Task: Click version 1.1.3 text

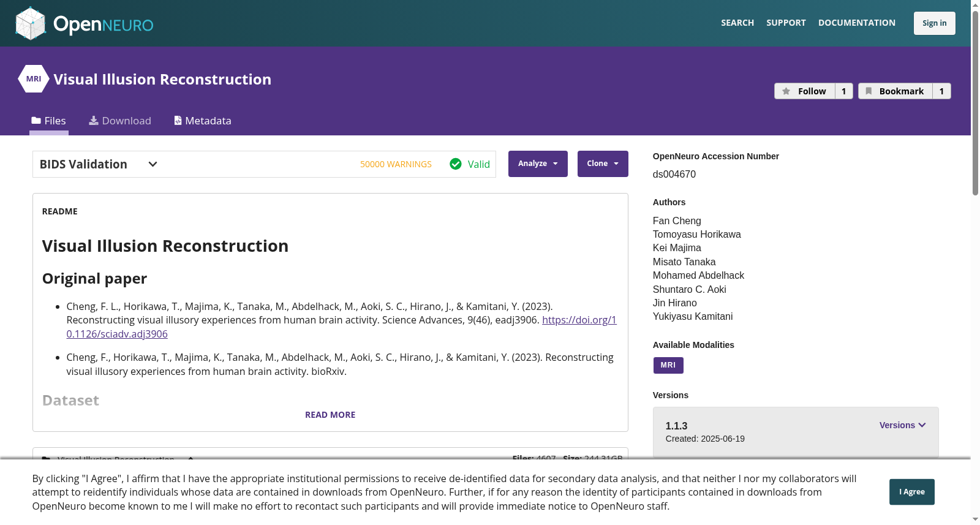Action: click(677, 426)
